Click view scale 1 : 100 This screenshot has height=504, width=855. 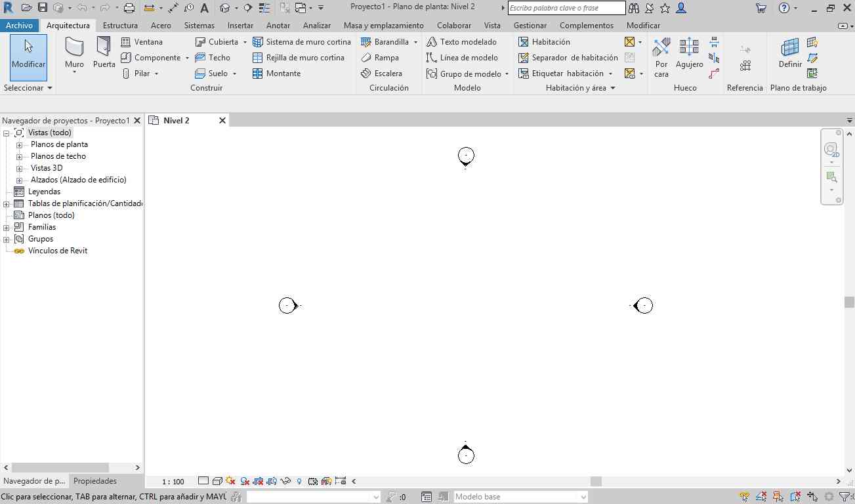(x=173, y=482)
